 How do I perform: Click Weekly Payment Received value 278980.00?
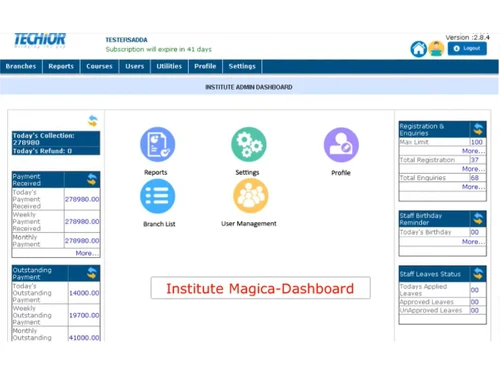(82, 222)
